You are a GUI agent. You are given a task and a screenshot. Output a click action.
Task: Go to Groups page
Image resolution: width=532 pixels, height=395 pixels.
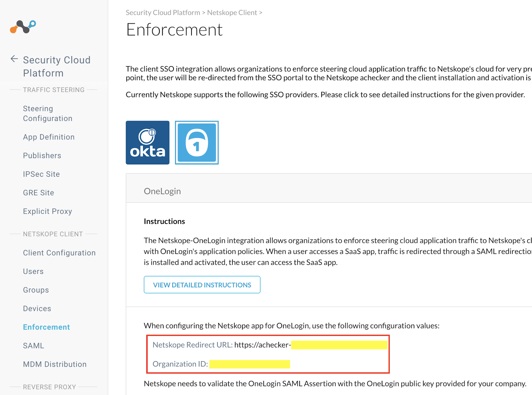coord(36,290)
